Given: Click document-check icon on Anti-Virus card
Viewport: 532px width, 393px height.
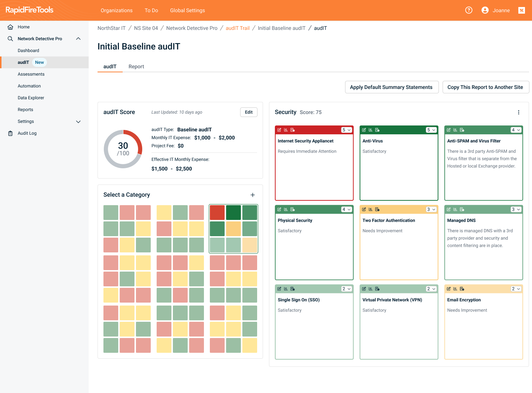Looking at the screenshot, I should [377, 130].
